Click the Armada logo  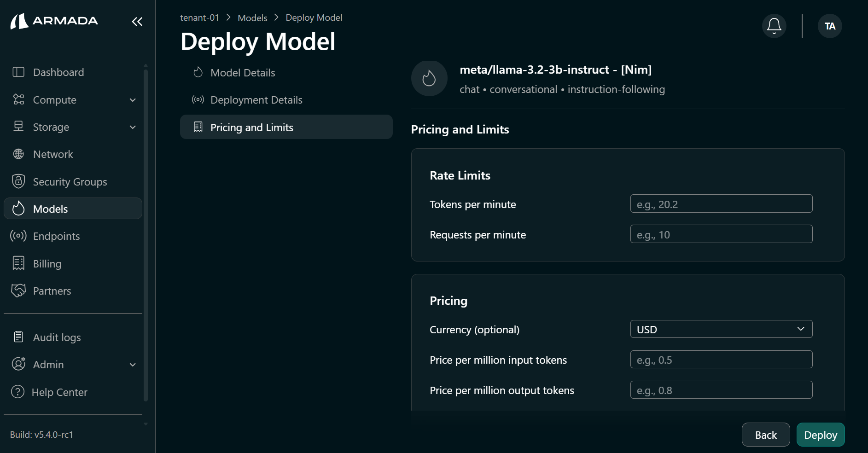click(54, 21)
